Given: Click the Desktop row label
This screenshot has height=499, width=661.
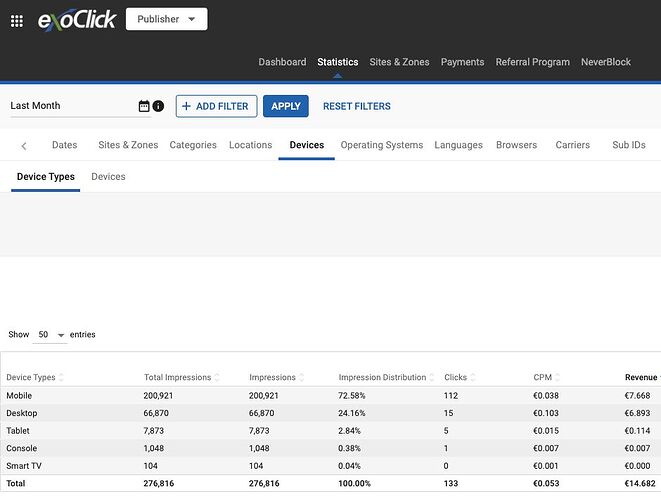Looking at the screenshot, I should 21,413.
